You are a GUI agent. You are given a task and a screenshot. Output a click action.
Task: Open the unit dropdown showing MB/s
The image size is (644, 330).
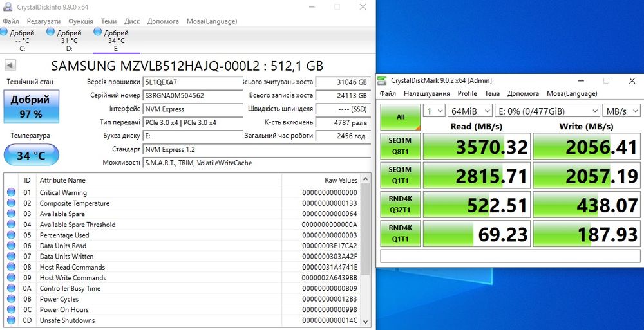pos(621,111)
